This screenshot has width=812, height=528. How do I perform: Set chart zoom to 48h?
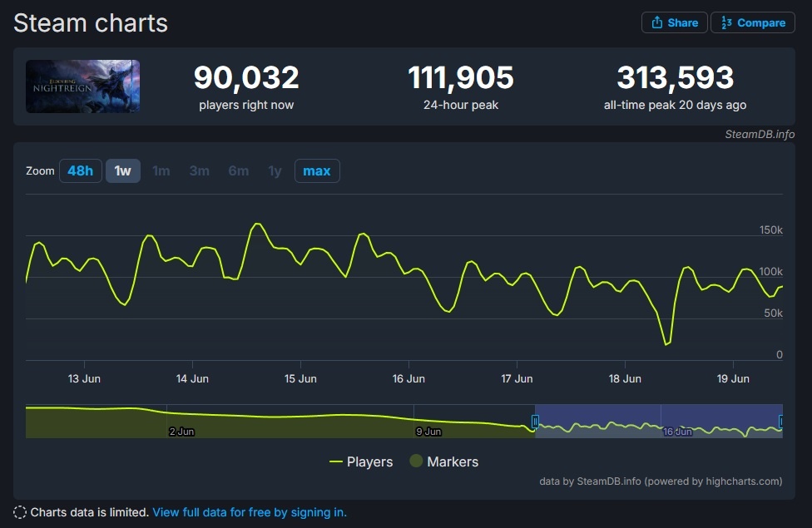pos(80,170)
